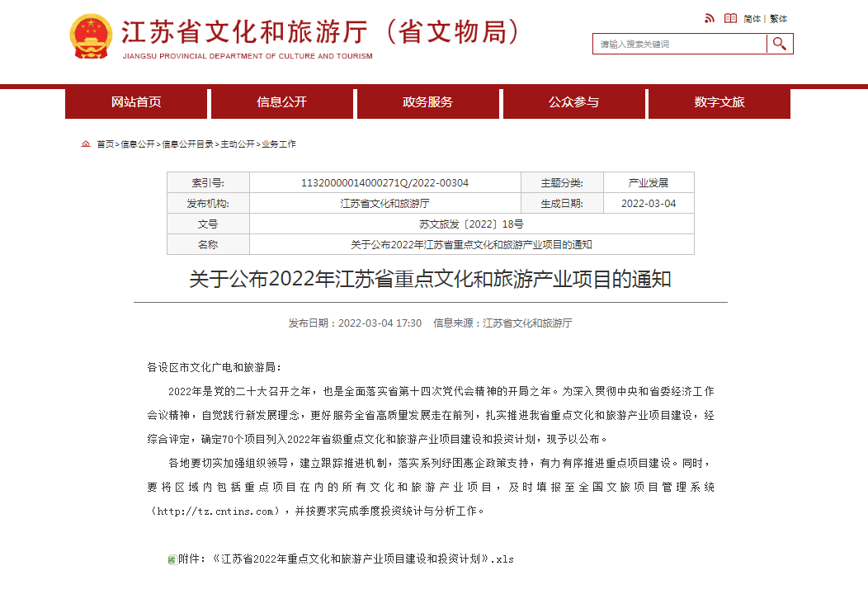The height and width of the screenshot is (594, 868).
Task: Switch to 繁体 traditional Chinese
Action: point(780,17)
